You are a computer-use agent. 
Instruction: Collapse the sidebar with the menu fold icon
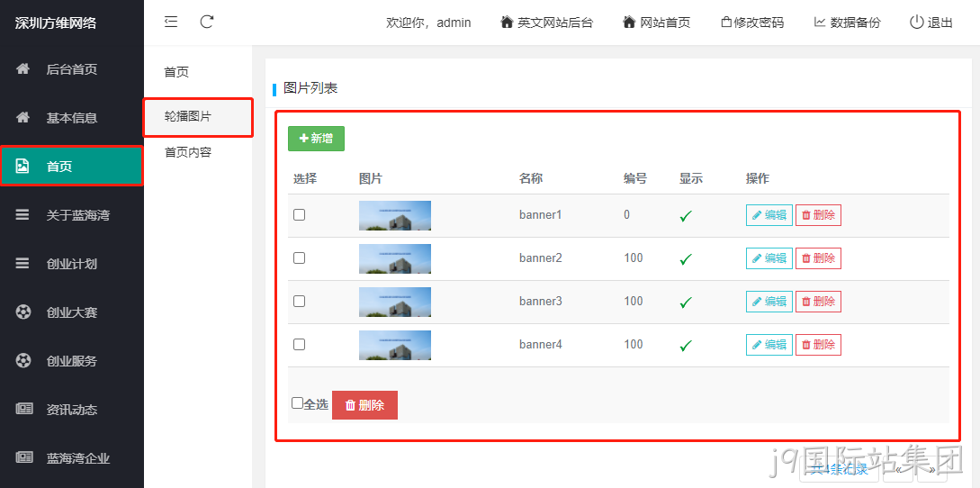coord(171,22)
